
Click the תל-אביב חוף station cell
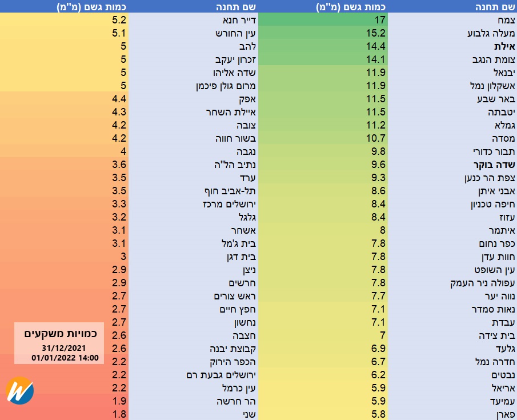pos(230,191)
